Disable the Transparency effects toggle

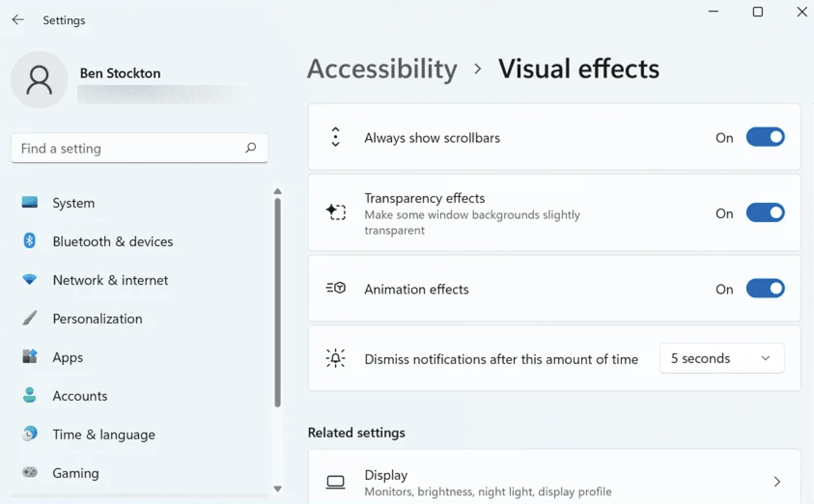pos(765,212)
